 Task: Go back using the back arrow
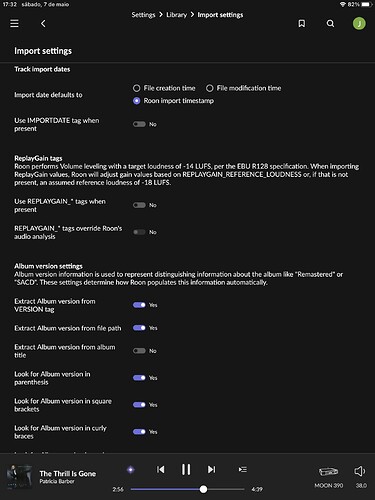pyautogui.click(x=43, y=24)
